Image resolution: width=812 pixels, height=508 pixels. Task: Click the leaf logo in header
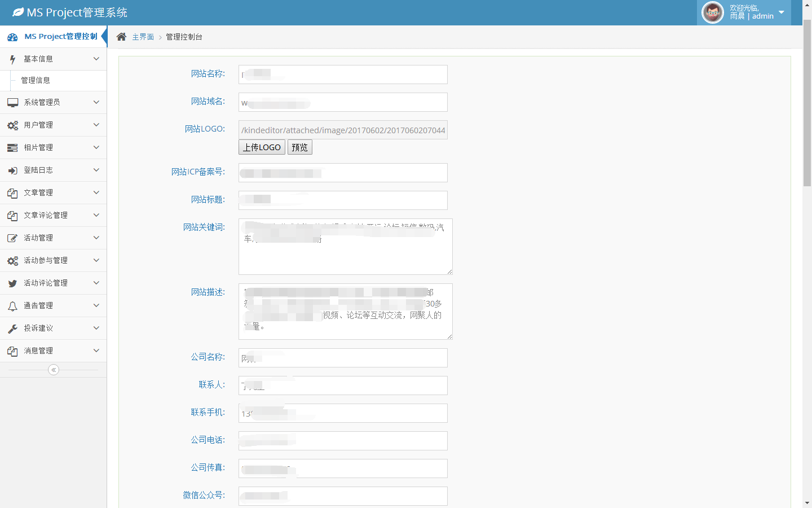pos(18,12)
